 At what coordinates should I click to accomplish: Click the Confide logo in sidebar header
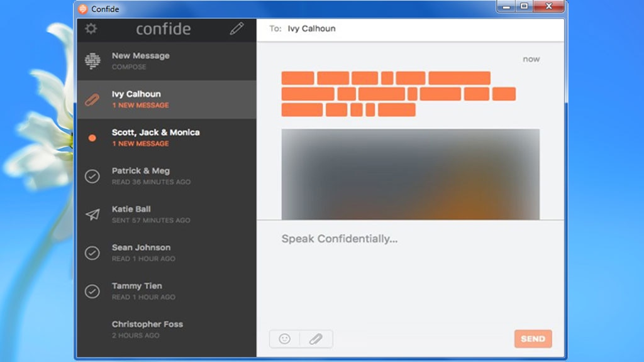(164, 29)
